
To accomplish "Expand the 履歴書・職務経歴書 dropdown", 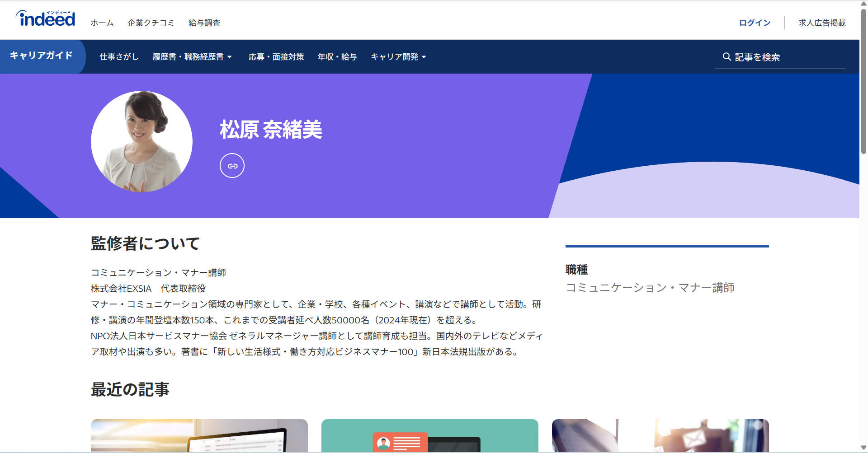I will pos(192,57).
